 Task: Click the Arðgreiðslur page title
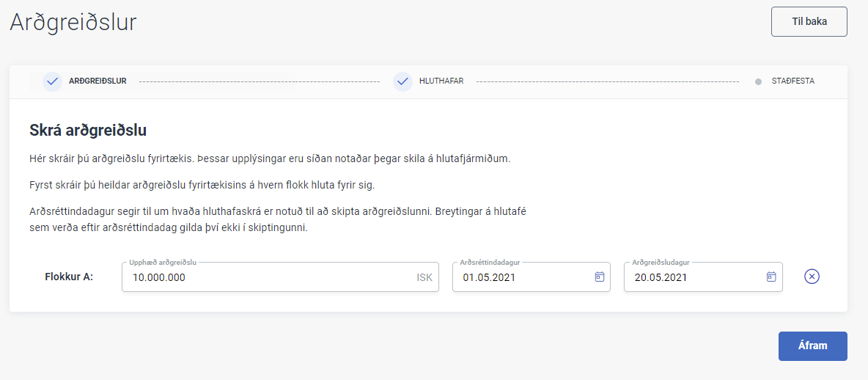pos(73,22)
